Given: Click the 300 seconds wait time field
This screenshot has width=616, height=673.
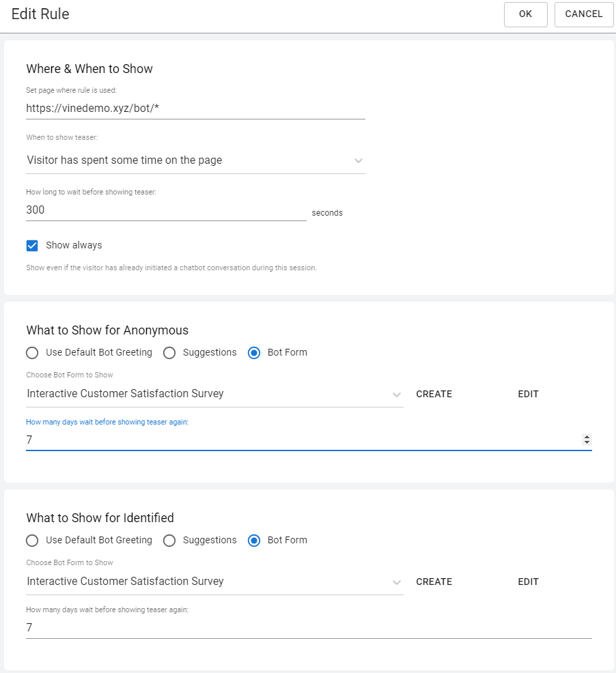Looking at the screenshot, I should (166, 210).
